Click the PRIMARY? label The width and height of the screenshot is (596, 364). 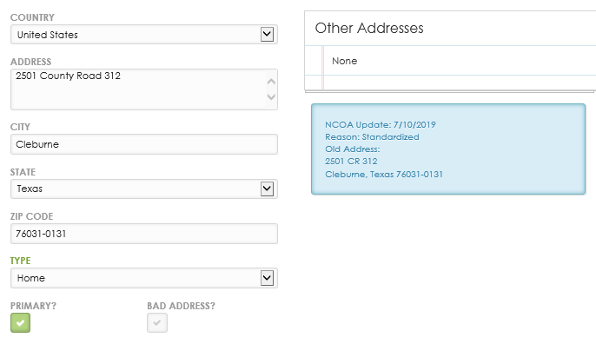point(32,306)
